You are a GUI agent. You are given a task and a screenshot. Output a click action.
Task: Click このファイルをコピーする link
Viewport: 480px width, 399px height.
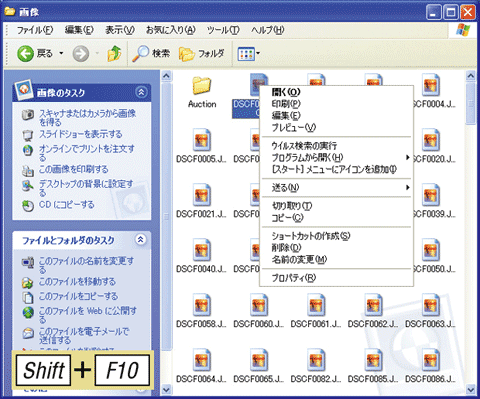(x=78, y=296)
